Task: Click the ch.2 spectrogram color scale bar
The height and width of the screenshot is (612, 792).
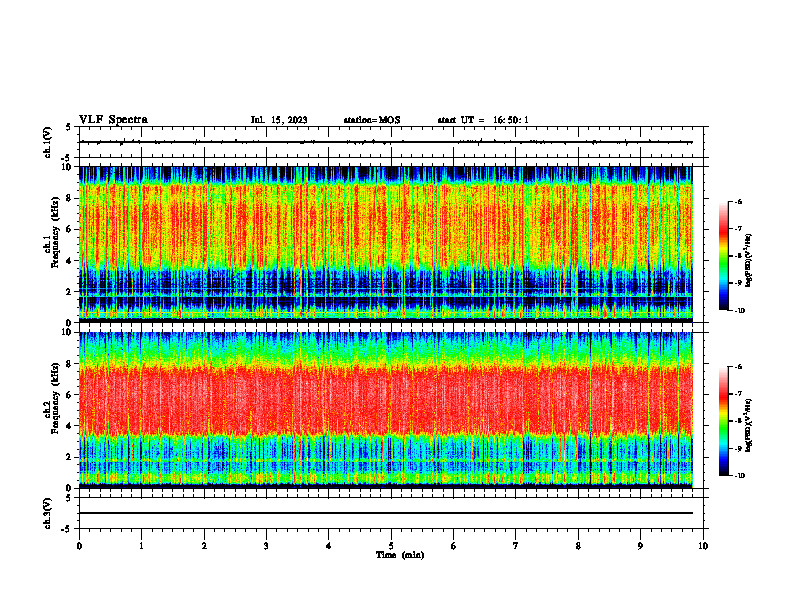Action: [723, 421]
